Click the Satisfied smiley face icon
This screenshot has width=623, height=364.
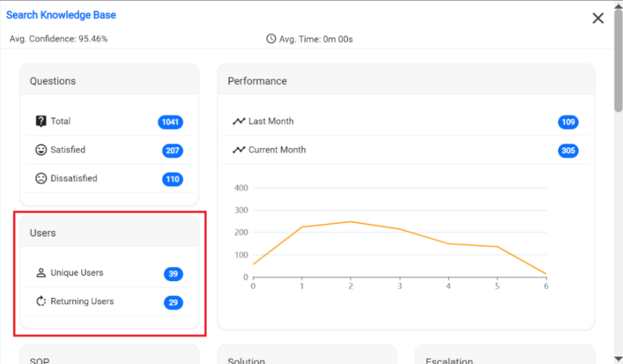point(41,150)
